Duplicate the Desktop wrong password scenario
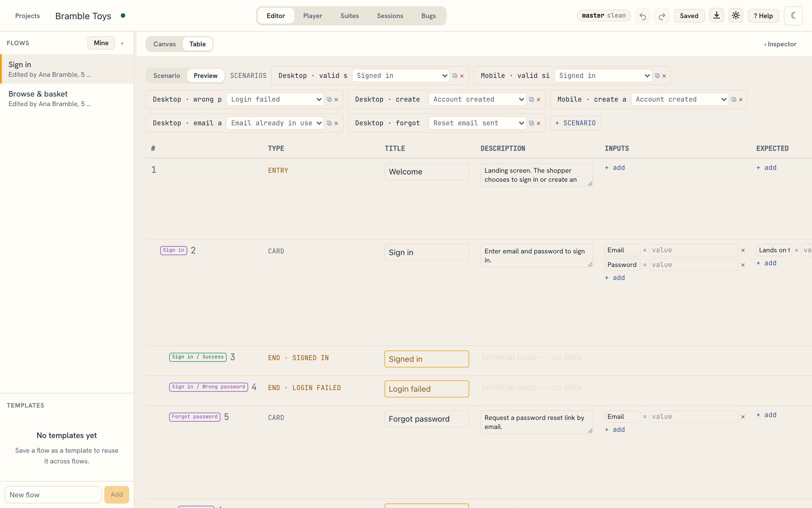Viewport: 812px width, 508px height. [329, 99]
